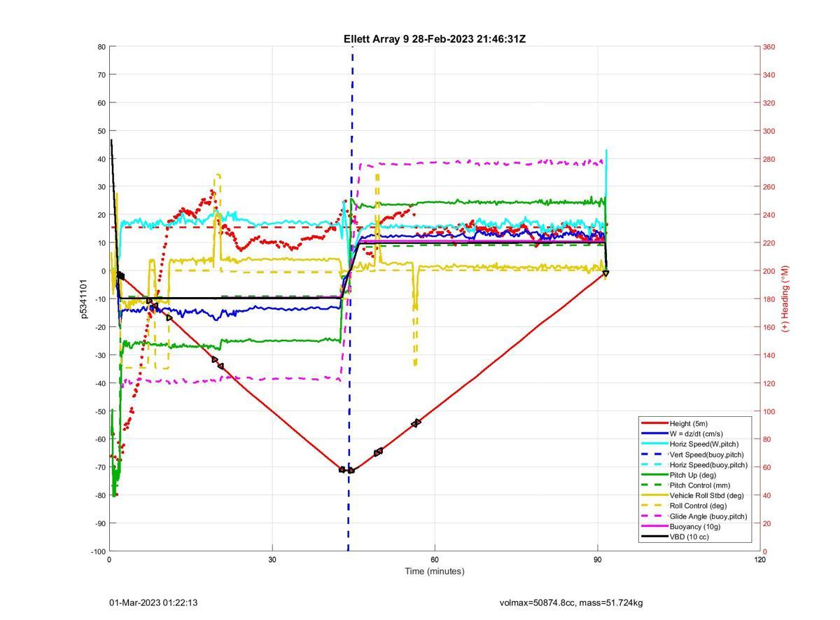Click the p5341101 vertical axis label
The width and height of the screenshot is (840, 620).
(x=84, y=299)
